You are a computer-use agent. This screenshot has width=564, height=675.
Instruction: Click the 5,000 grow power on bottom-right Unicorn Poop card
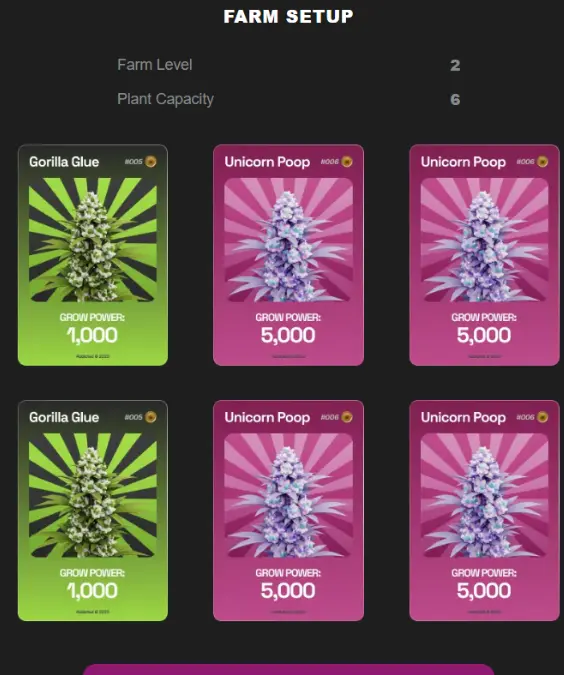pyautogui.click(x=484, y=591)
